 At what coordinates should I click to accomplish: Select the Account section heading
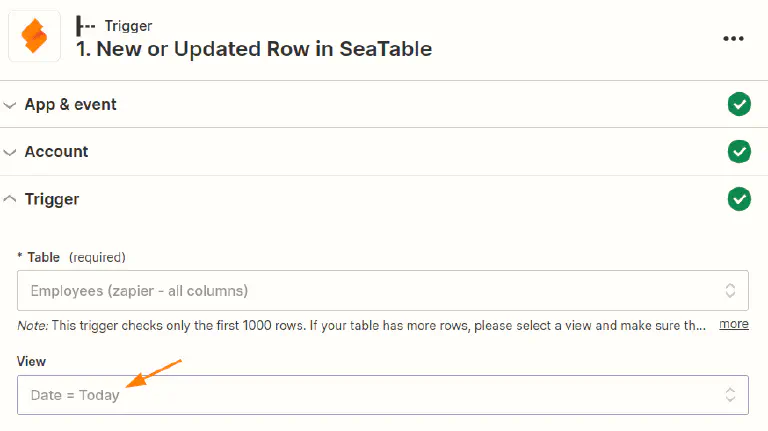(56, 152)
